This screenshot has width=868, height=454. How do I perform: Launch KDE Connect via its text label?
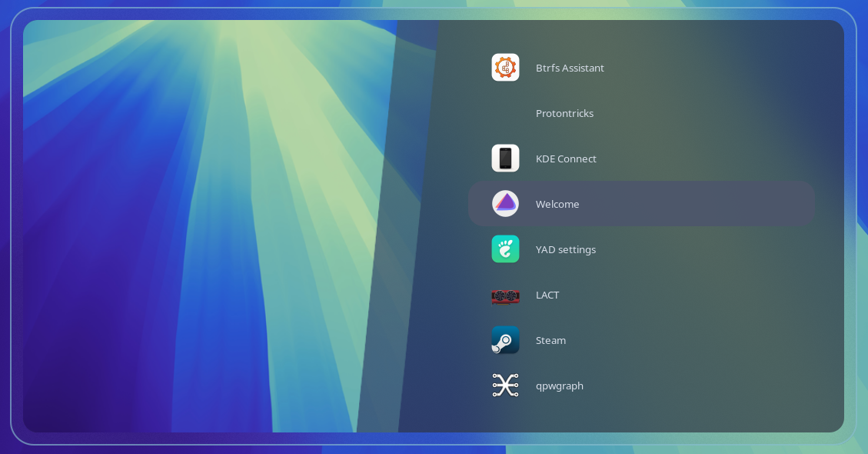point(566,159)
